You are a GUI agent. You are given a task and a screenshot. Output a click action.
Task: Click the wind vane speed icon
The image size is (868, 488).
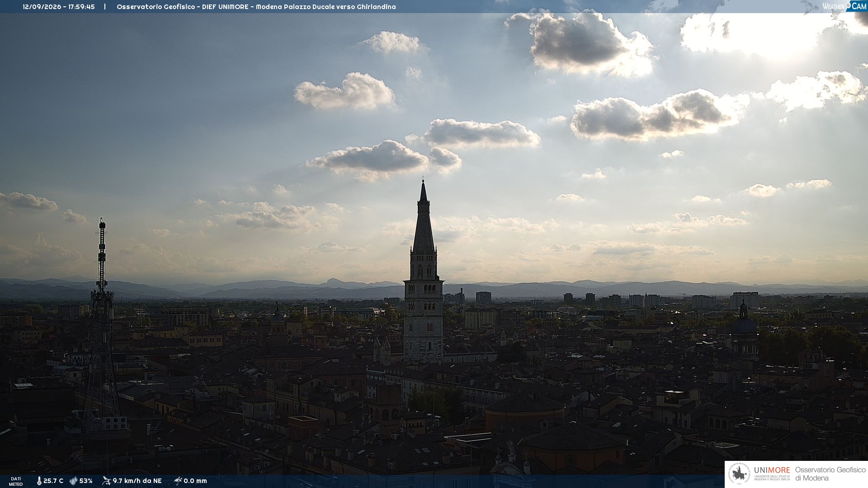click(106, 481)
